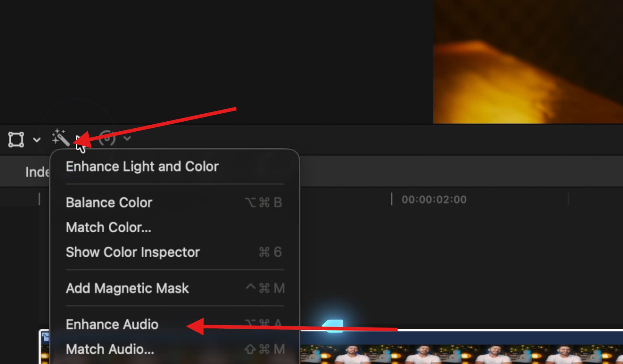Select the Transform tool icon
623x364 pixels.
tap(16, 139)
